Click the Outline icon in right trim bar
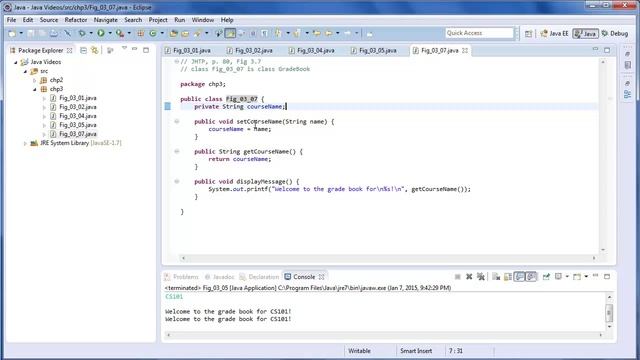The width and height of the screenshot is (640, 360). pyautogui.click(x=628, y=95)
